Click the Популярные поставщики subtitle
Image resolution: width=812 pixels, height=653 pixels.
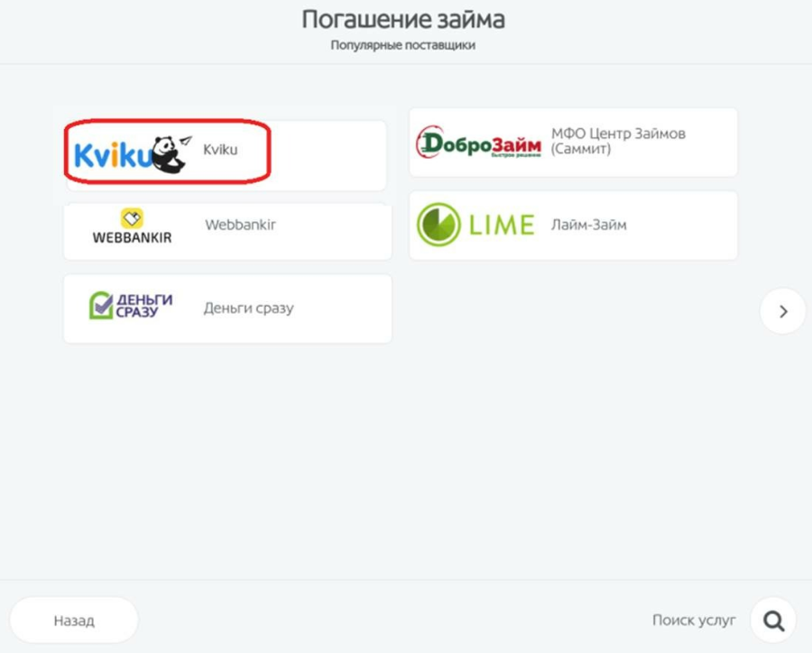402,45
